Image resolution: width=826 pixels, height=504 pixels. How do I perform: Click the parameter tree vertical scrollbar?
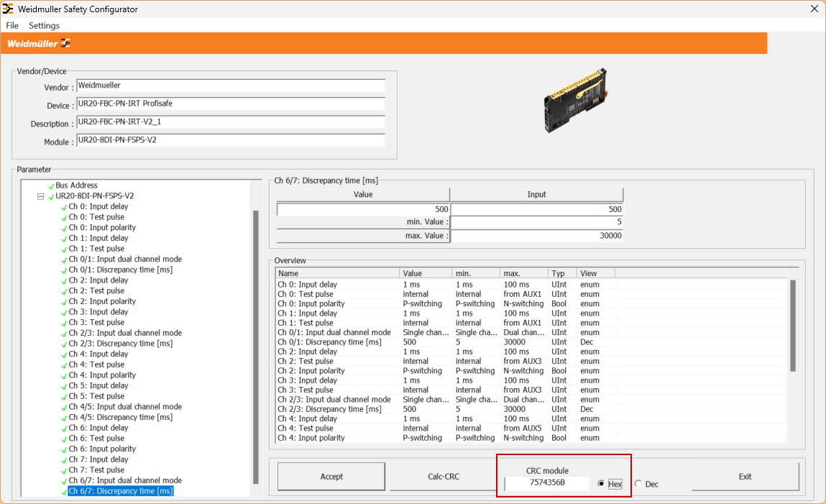tap(256, 347)
